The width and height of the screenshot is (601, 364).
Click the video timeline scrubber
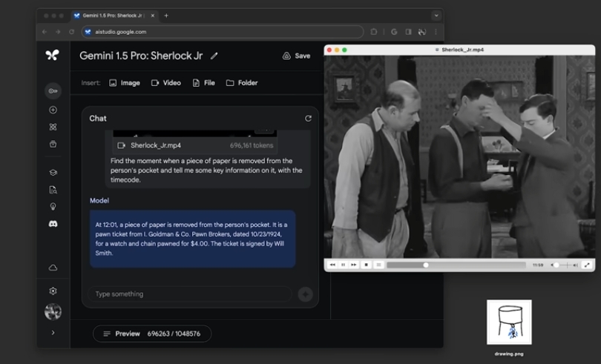tap(425, 265)
